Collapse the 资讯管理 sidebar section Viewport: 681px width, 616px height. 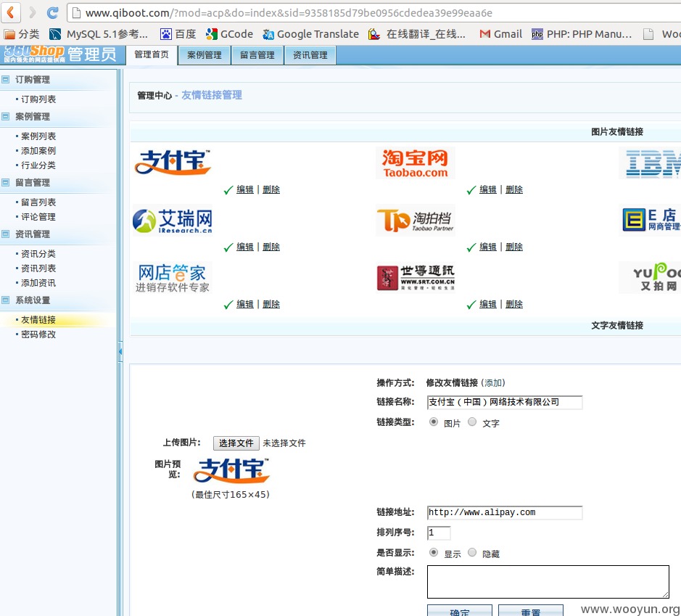click(5, 234)
